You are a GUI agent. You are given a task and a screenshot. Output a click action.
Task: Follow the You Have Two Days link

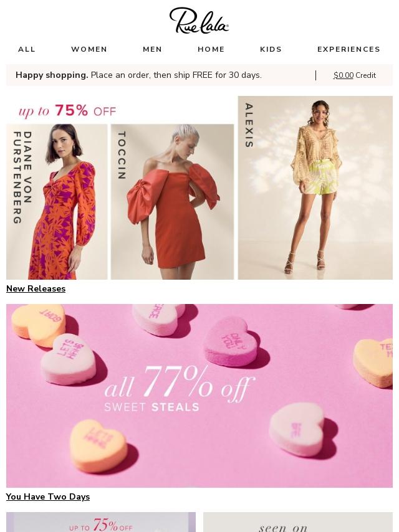point(48,496)
